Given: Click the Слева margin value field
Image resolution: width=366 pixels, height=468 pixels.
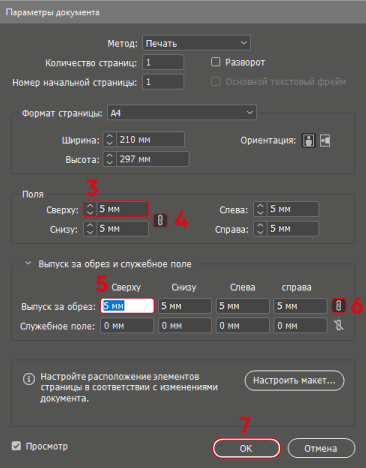Looking at the screenshot, I should [x=293, y=209].
